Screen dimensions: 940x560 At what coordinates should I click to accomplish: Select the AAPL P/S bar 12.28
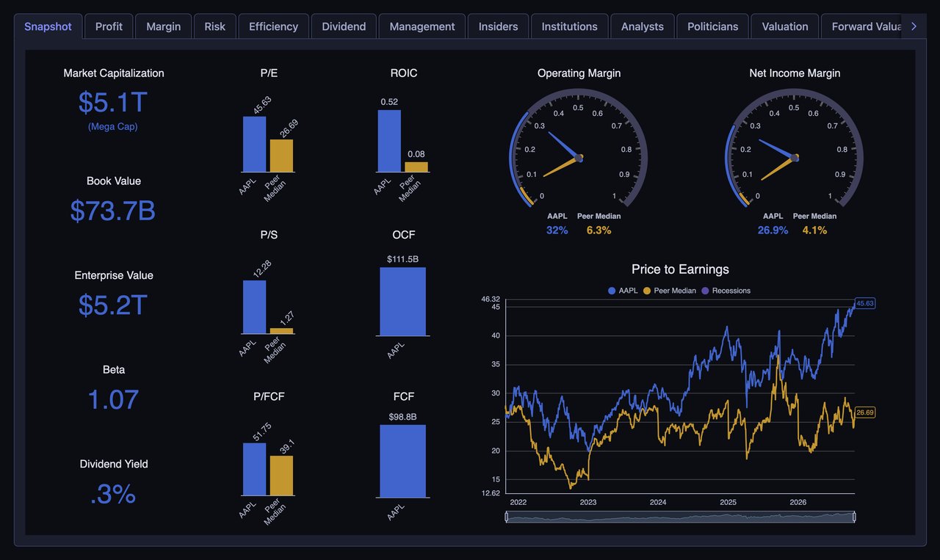pyautogui.click(x=254, y=307)
